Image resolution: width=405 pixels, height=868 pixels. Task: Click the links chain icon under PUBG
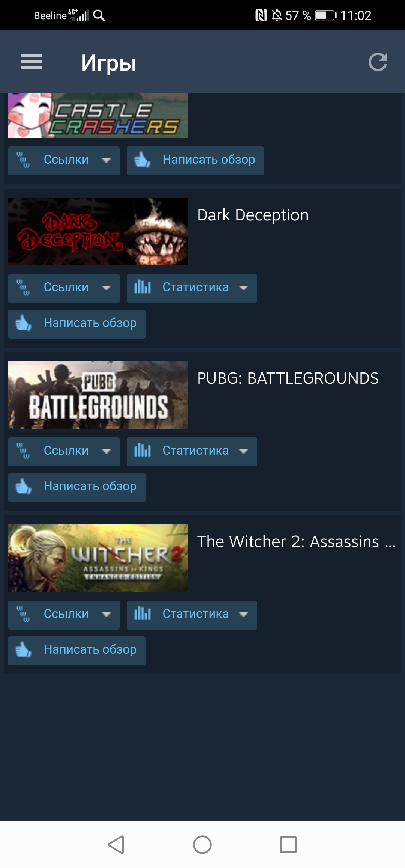coord(23,451)
